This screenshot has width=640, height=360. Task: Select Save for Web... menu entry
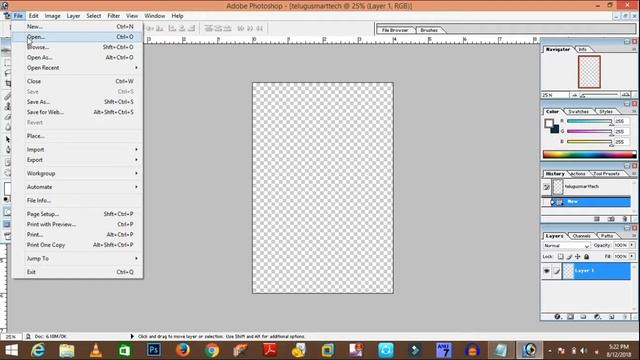(78, 112)
